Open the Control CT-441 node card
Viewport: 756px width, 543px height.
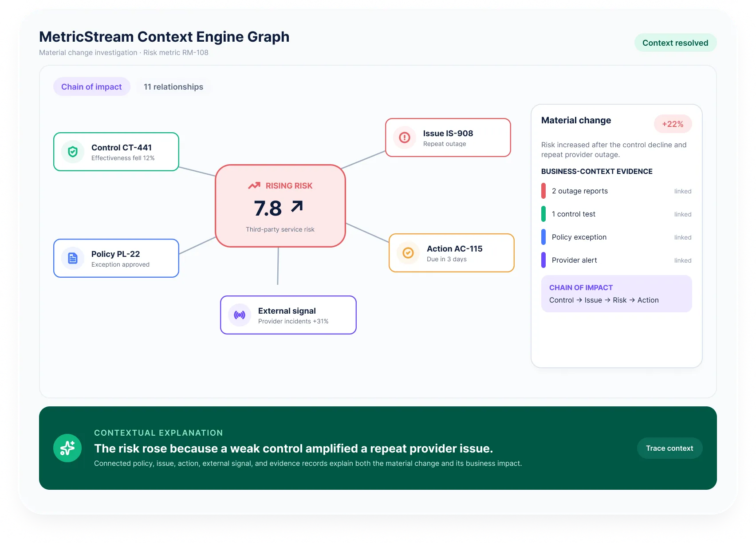point(116,152)
